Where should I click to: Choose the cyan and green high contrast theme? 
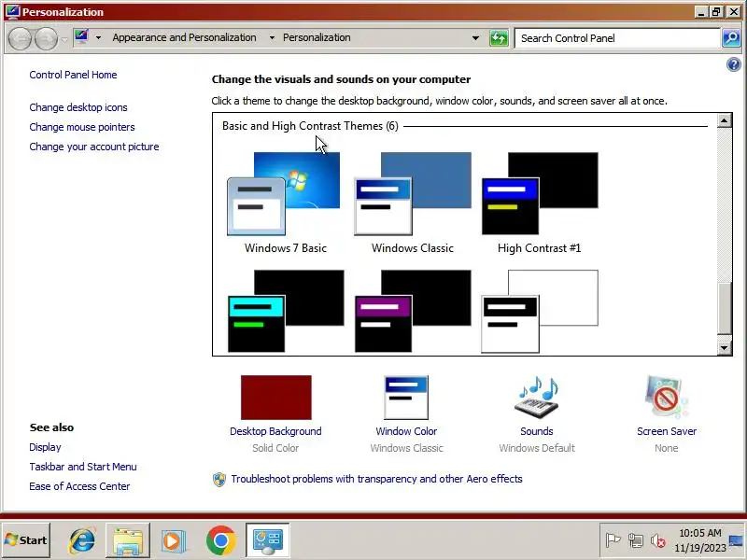point(286,311)
